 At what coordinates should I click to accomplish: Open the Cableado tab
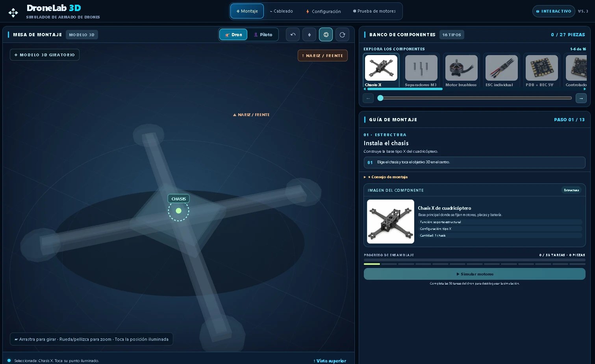[x=281, y=11]
